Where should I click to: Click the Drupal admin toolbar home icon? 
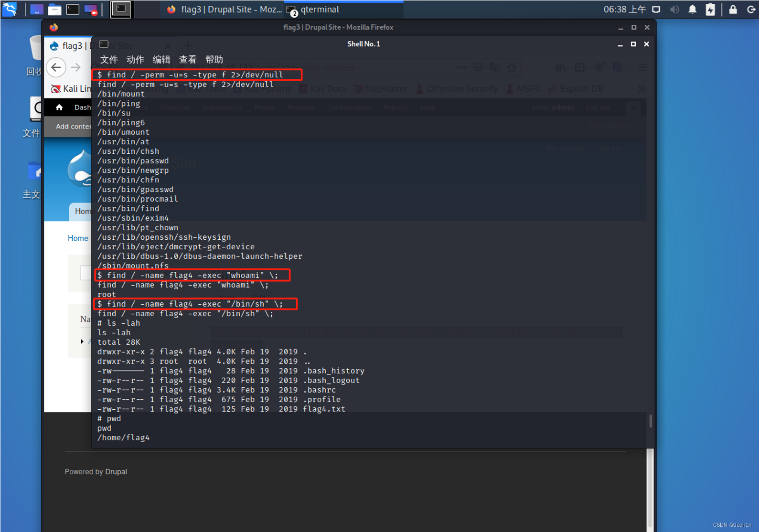click(x=59, y=107)
